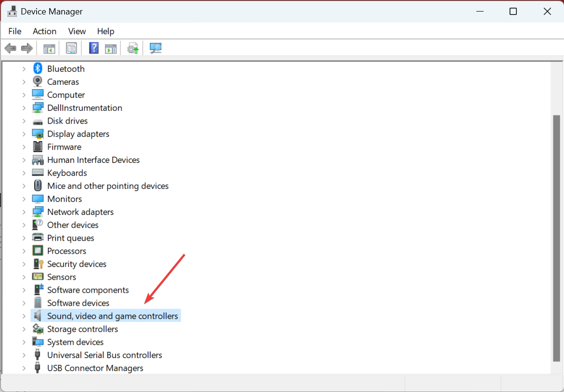Select the Other devices label

73,225
